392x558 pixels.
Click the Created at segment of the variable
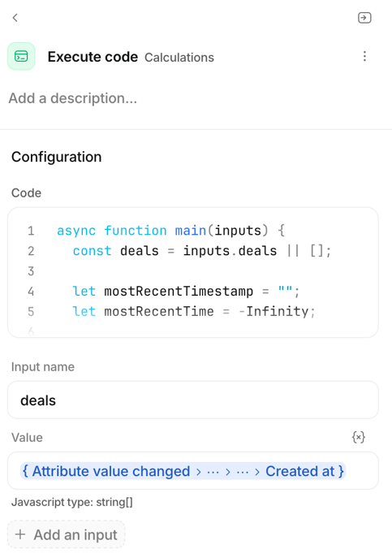(x=299, y=471)
